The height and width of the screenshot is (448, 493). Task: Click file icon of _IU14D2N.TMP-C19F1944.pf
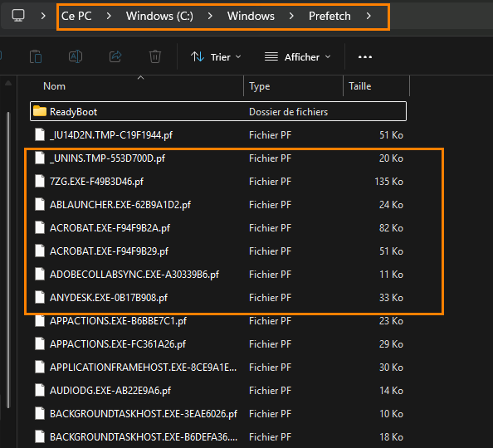coord(40,134)
